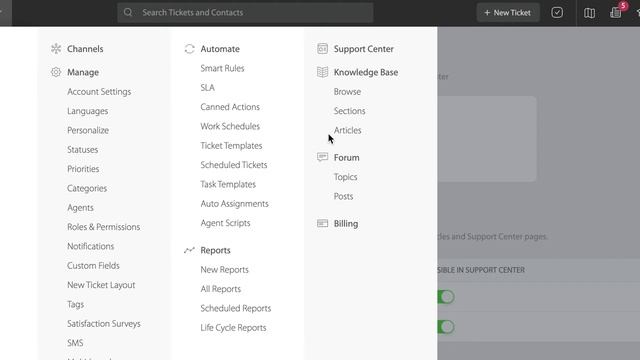Click the New Ticket button

point(508,13)
